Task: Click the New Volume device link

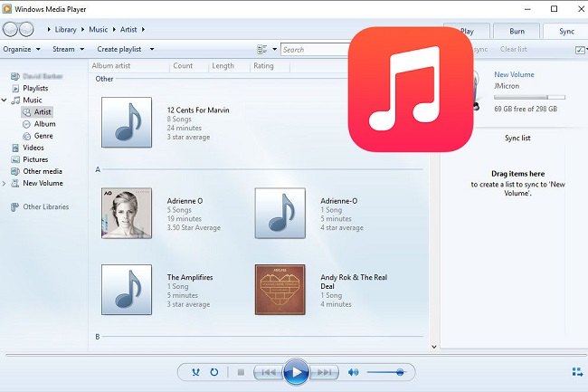Action: (x=514, y=74)
